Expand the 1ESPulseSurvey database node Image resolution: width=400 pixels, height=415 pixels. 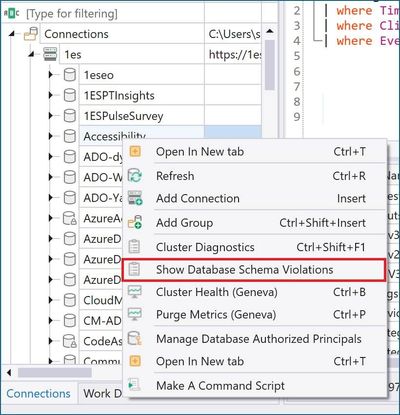tap(51, 116)
